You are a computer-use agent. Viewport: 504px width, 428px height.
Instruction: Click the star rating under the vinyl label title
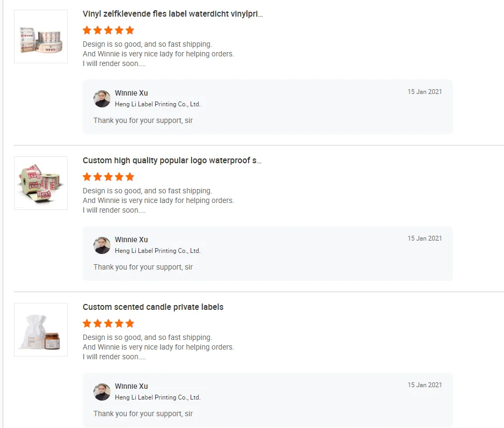pyautogui.click(x=108, y=30)
